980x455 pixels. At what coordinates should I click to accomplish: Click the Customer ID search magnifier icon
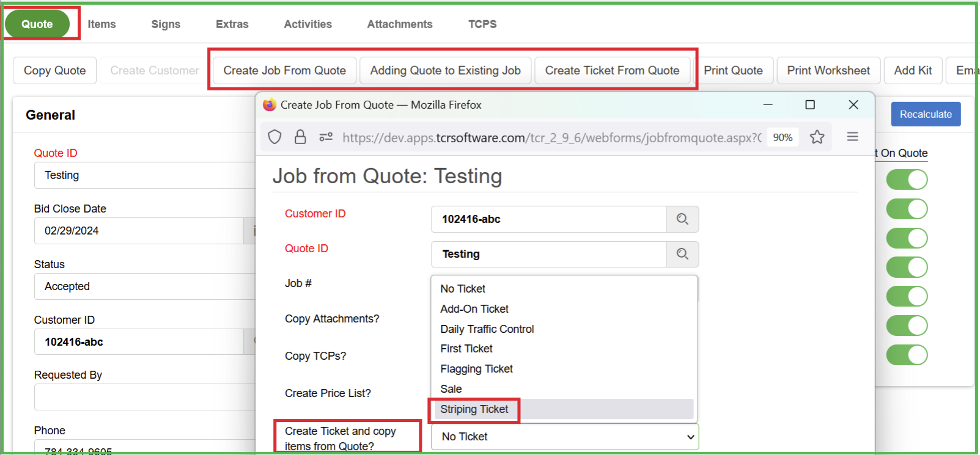[x=682, y=219]
